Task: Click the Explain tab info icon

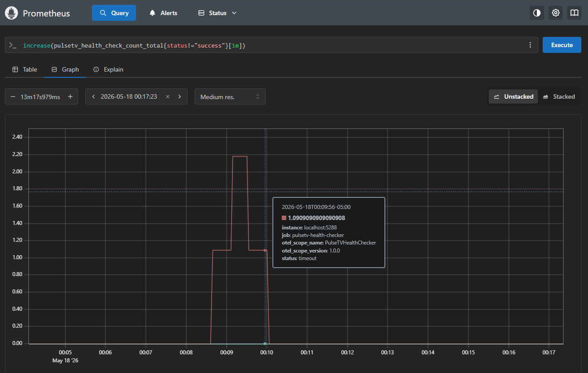Action: [x=96, y=69]
